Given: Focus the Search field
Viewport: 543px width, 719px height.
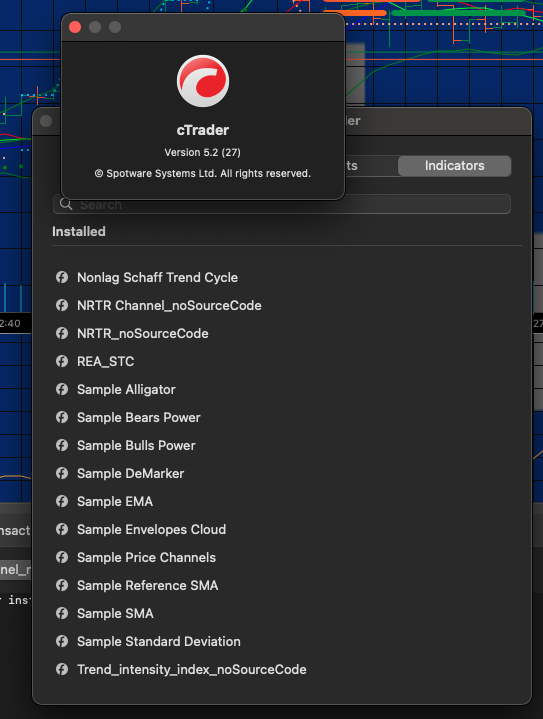Looking at the screenshot, I should tap(282, 204).
